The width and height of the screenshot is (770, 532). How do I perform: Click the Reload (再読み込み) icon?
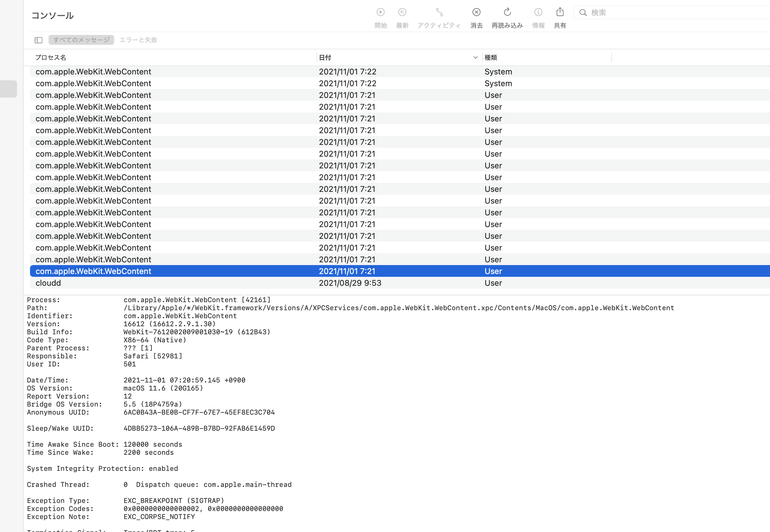507,13
